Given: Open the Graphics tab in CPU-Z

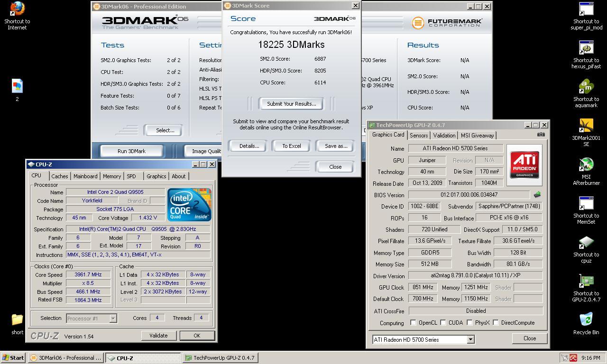Looking at the screenshot, I should point(156,176).
